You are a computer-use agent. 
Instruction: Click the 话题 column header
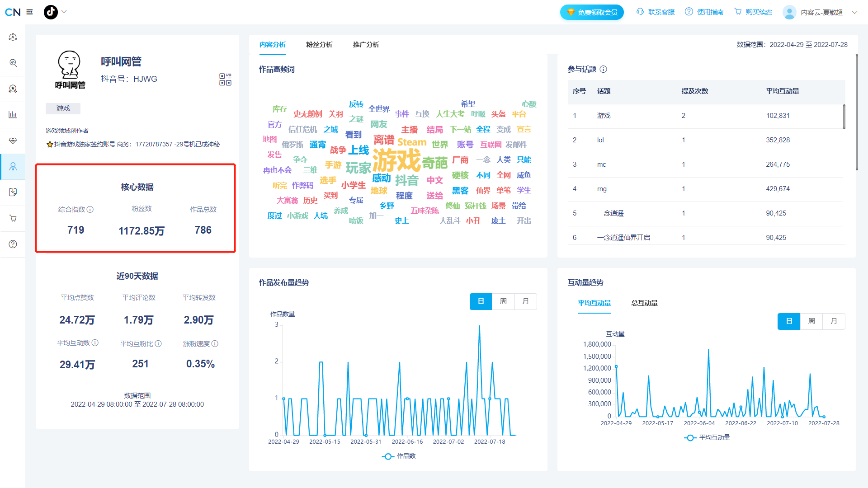click(x=604, y=91)
